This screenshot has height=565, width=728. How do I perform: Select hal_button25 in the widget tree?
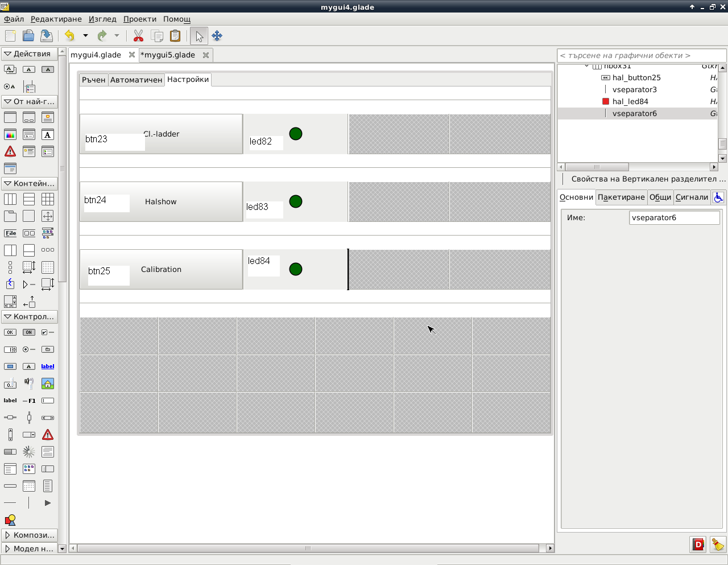[636, 78]
